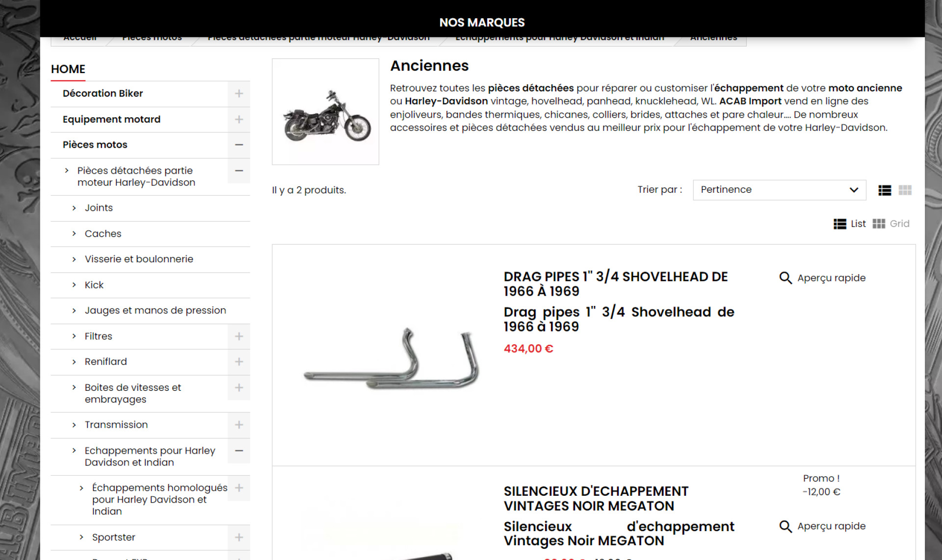
Task: Collapse Echappements pour Harley Davidson et Indian
Action: [x=239, y=451]
